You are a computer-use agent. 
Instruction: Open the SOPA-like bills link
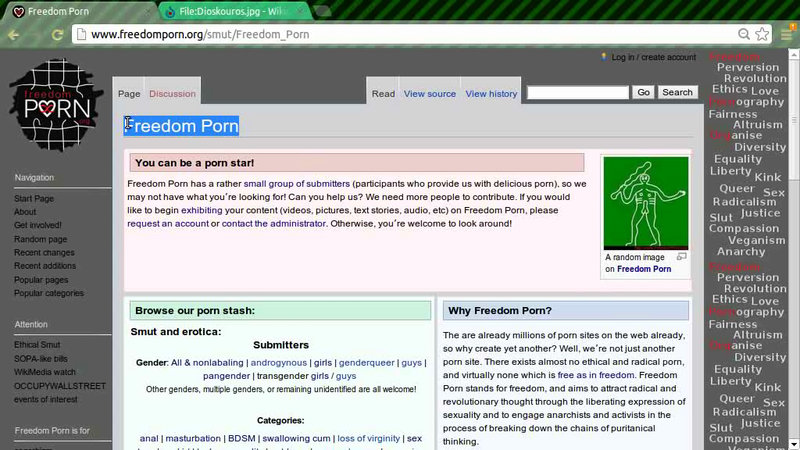pyautogui.click(x=41, y=359)
